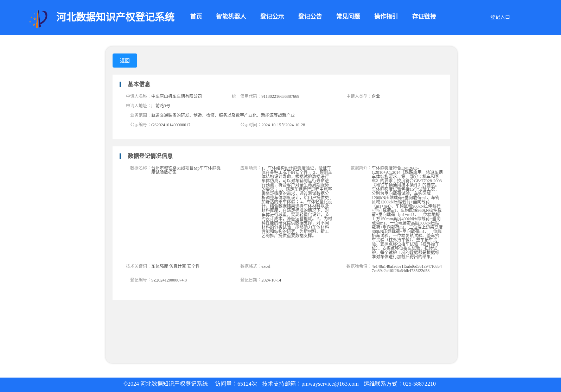This screenshot has width=561, height=392.
Task: Click the 登记入口 login link
Action: coord(500,17)
